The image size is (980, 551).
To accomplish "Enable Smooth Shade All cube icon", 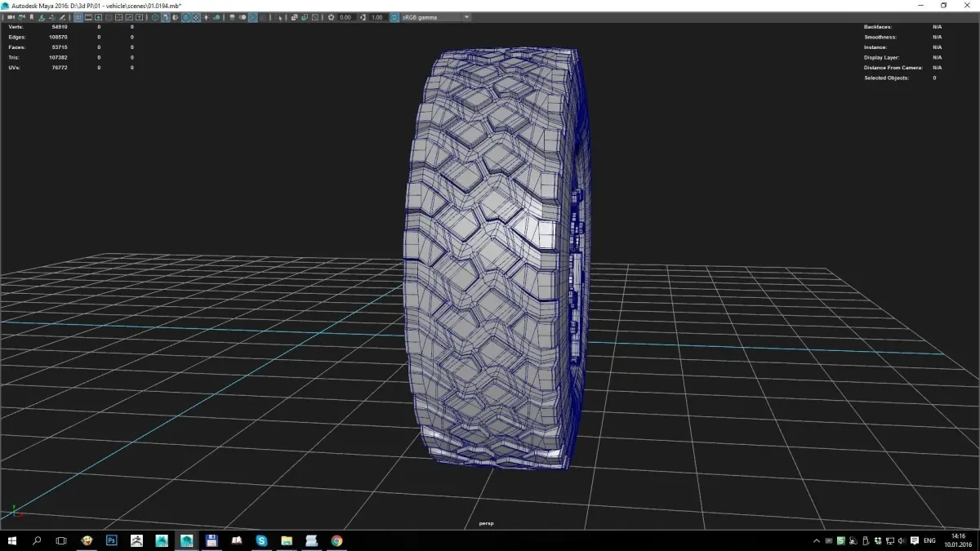I will coord(165,17).
